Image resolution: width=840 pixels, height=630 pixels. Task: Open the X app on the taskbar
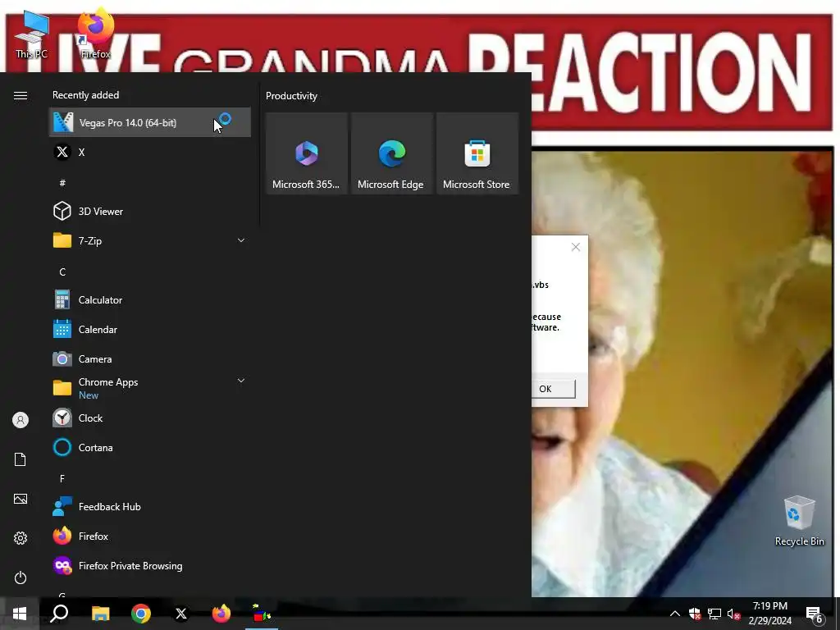(x=181, y=614)
